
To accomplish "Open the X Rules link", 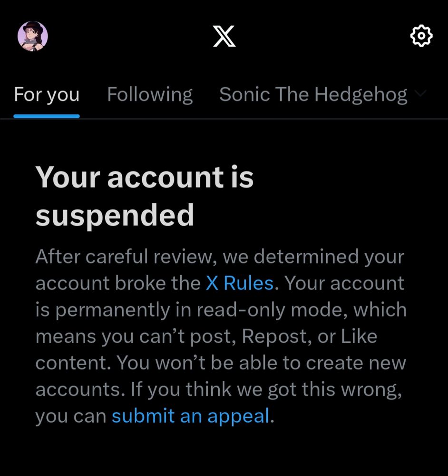I will tap(239, 283).
